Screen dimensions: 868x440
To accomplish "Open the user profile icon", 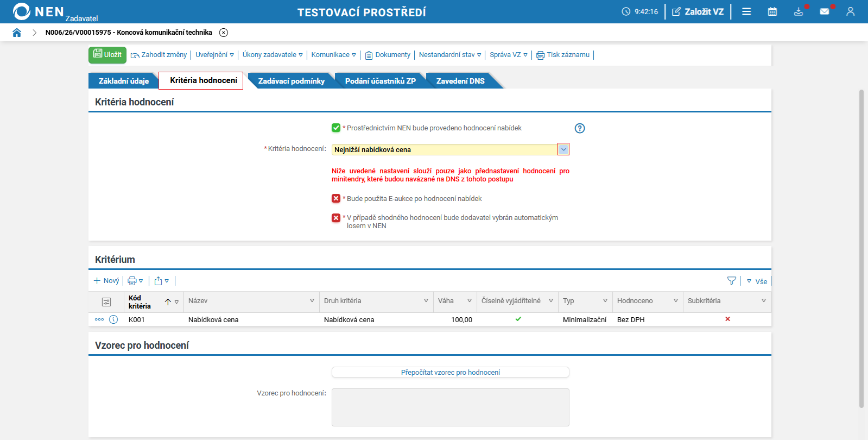I will click(851, 11).
